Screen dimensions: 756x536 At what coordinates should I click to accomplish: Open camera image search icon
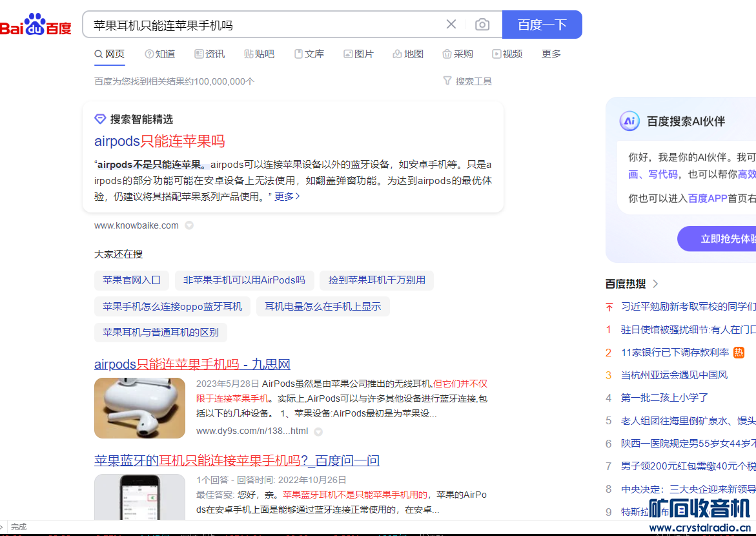click(482, 25)
